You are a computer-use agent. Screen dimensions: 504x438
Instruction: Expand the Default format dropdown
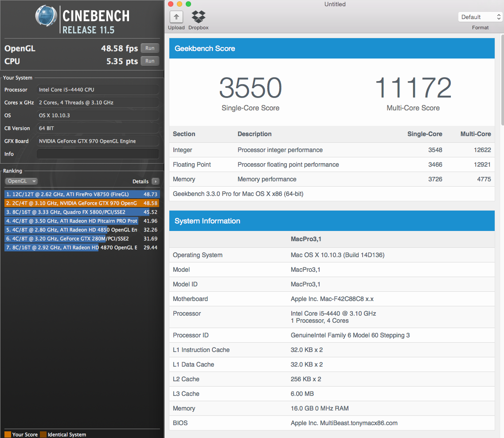click(x=480, y=17)
